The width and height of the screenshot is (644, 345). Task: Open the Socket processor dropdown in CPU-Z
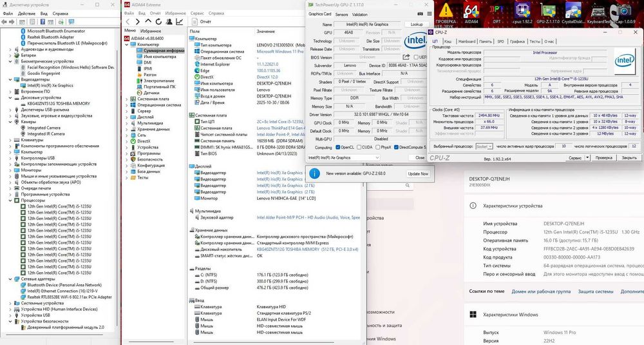(x=485, y=146)
